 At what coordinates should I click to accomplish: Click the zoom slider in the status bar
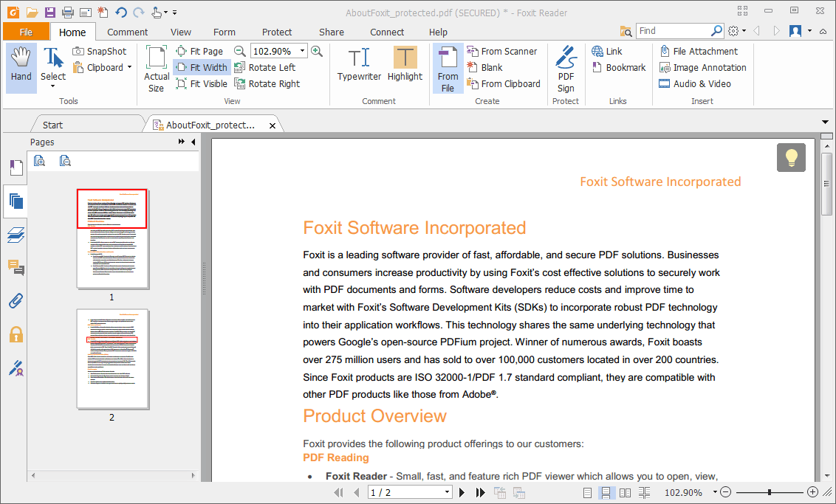pyautogui.click(x=768, y=492)
